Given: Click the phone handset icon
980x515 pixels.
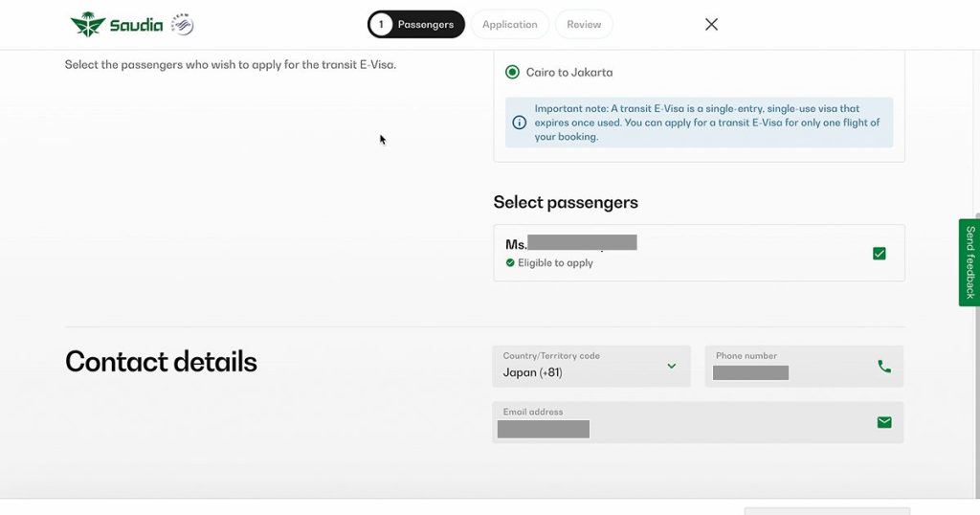Looking at the screenshot, I should (x=883, y=367).
